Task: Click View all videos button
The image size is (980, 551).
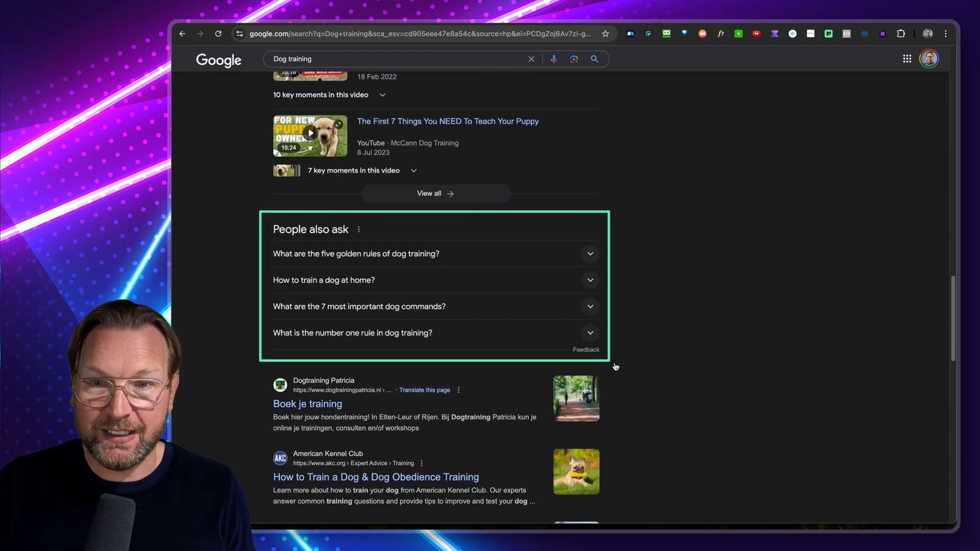Action: 435,193
